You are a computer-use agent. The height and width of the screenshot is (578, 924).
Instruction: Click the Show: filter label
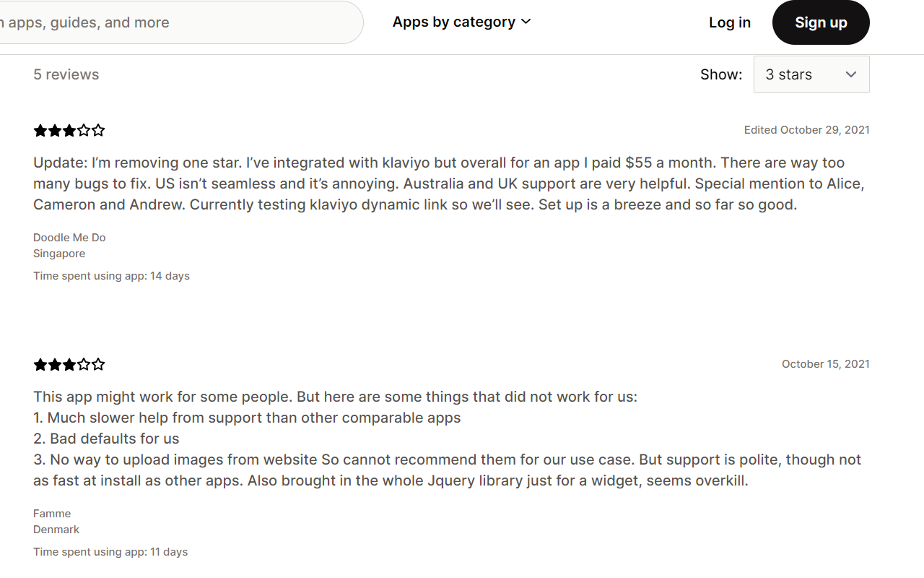[x=720, y=74]
